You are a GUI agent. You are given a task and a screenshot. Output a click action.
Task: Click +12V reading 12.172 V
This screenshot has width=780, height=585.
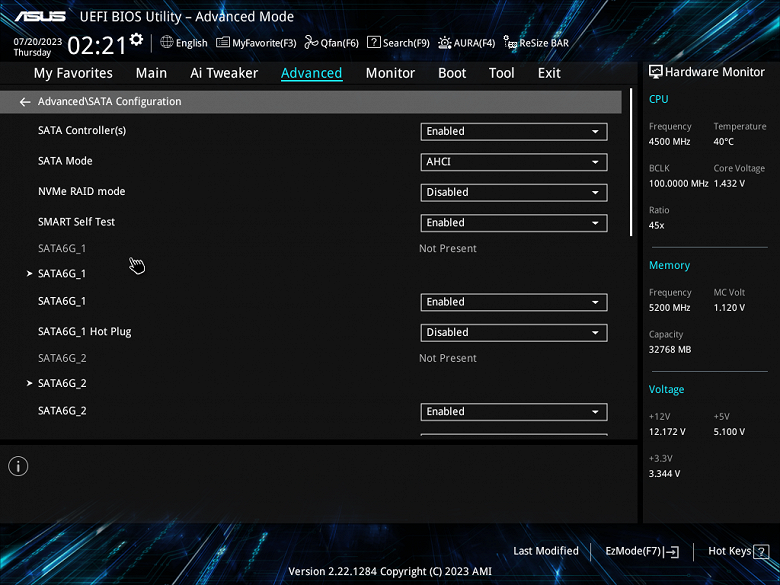click(667, 432)
